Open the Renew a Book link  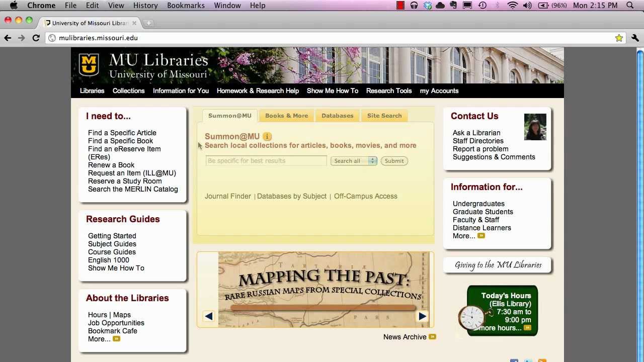point(111,165)
